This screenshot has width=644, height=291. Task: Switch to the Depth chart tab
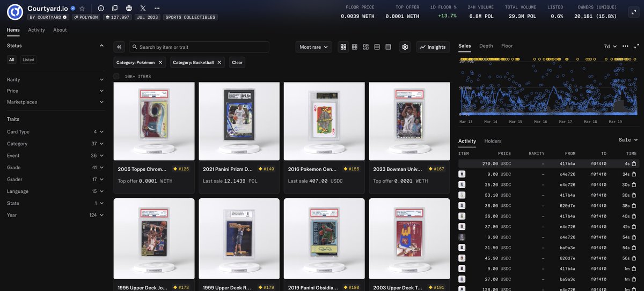486,46
